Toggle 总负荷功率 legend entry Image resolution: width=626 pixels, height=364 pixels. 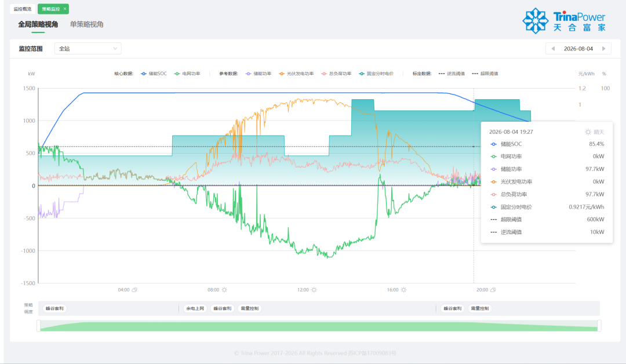coord(336,74)
